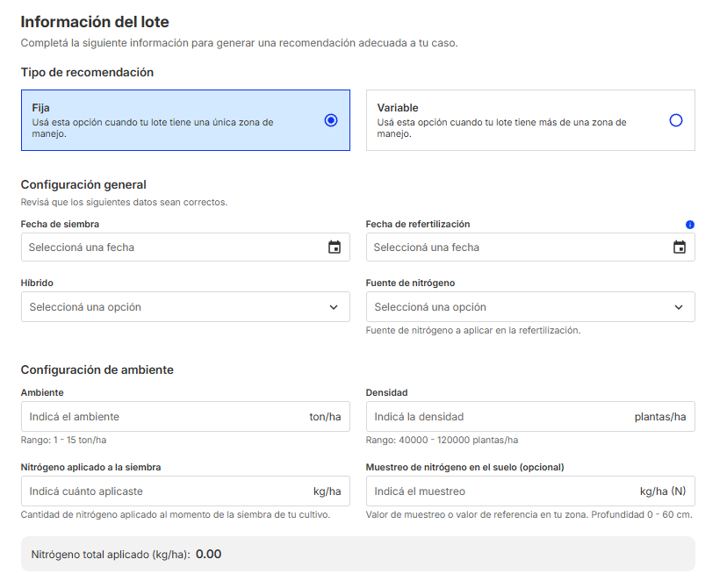Screen dimensions: 727x588
Task: Expand the Fuente de nitrógeno chevron arrow
Action: click(x=679, y=307)
